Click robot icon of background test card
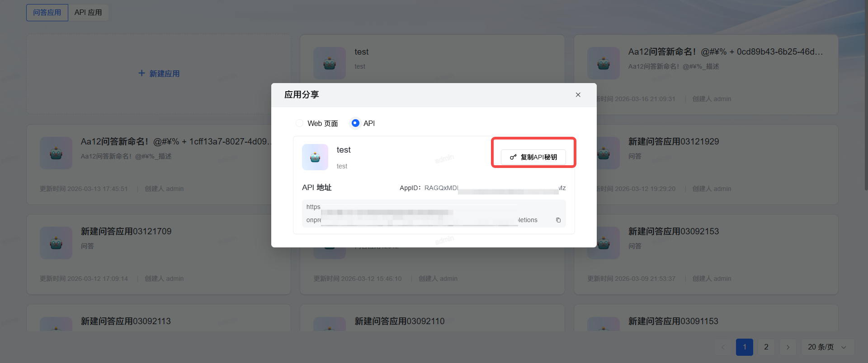 tap(330, 64)
